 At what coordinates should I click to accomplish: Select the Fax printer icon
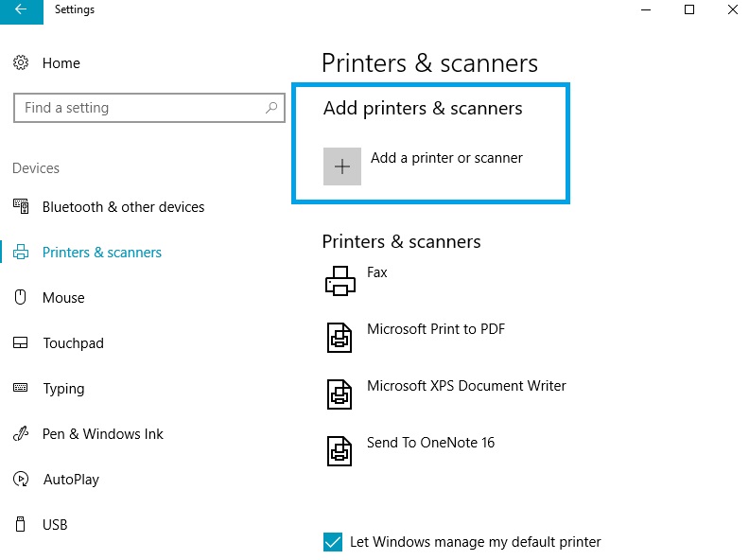coord(340,281)
